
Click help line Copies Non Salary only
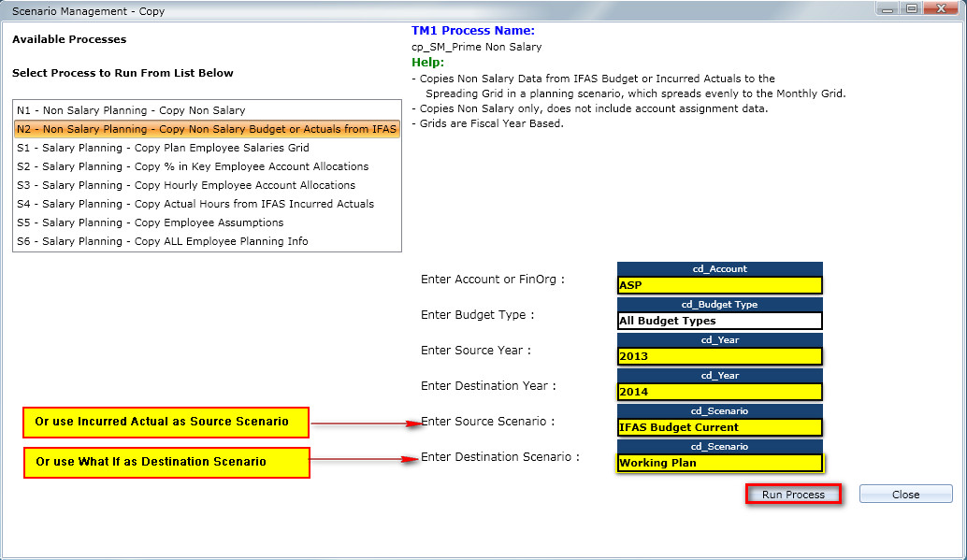[589, 108]
